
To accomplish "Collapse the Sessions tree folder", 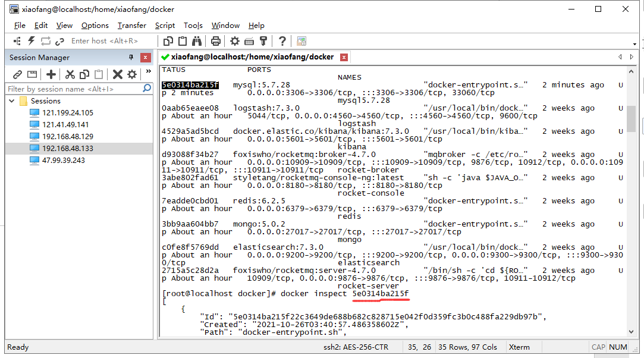I will pos(12,101).
